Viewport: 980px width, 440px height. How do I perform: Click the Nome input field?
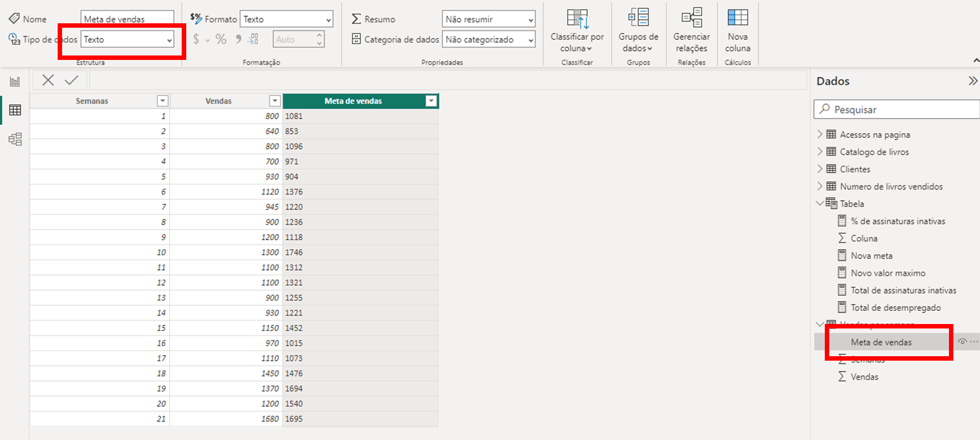[x=127, y=19]
